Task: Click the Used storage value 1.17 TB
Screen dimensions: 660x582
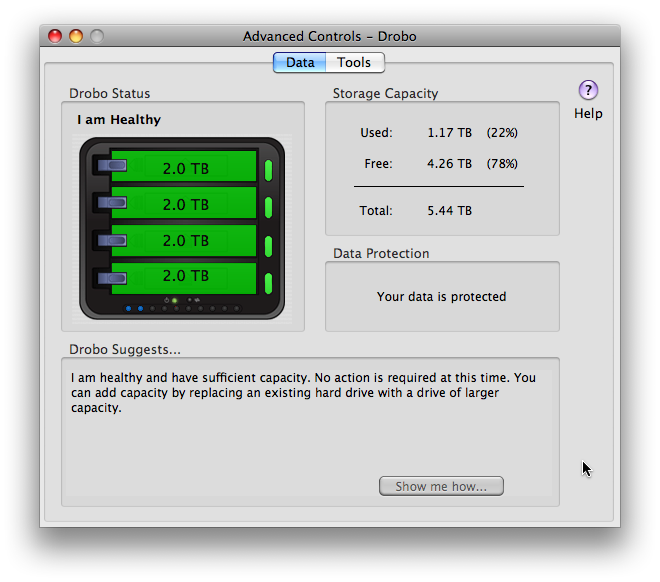Action: click(x=450, y=132)
